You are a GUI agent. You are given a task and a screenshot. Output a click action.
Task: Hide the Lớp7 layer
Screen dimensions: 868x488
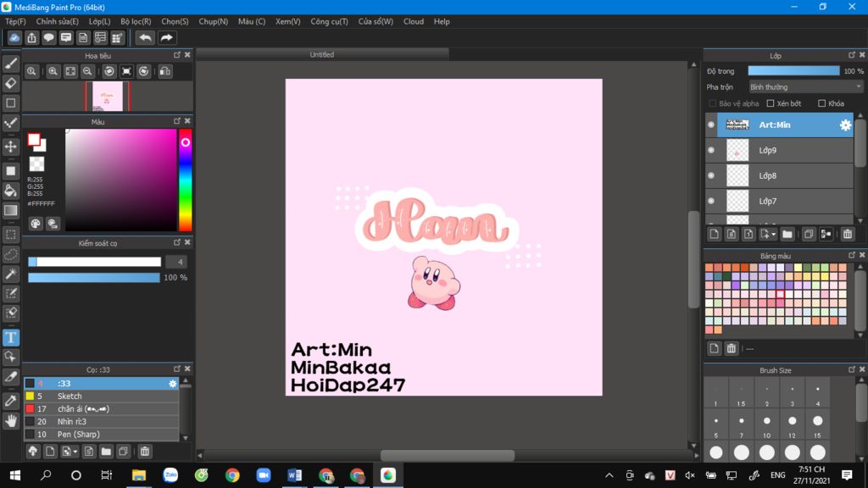point(711,201)
